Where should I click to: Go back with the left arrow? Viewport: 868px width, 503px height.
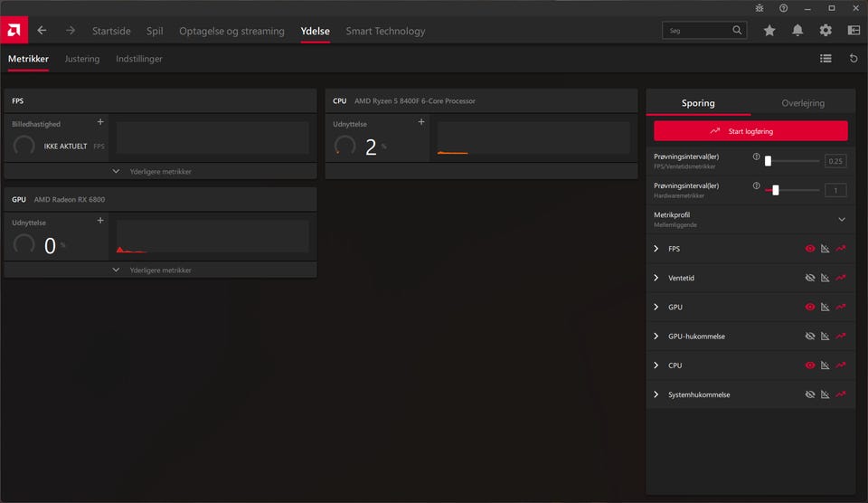(x=42, y=31)
